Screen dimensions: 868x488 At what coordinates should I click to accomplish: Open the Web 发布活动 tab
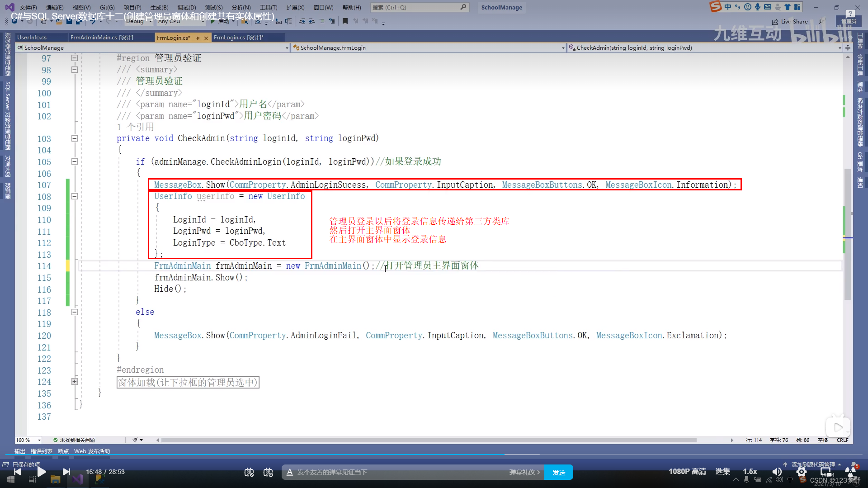click(x=92, y=451)
